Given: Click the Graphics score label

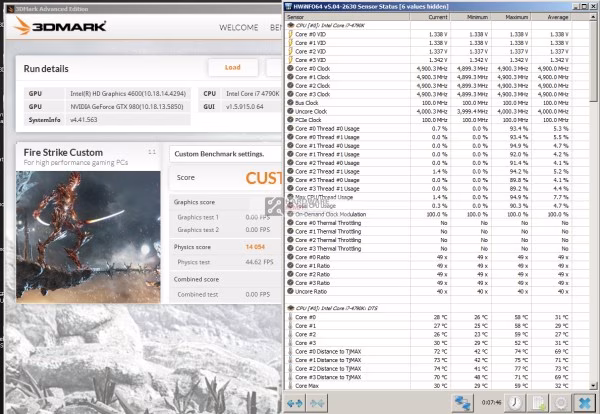Looking at the screenshot, I should [194, 202].
